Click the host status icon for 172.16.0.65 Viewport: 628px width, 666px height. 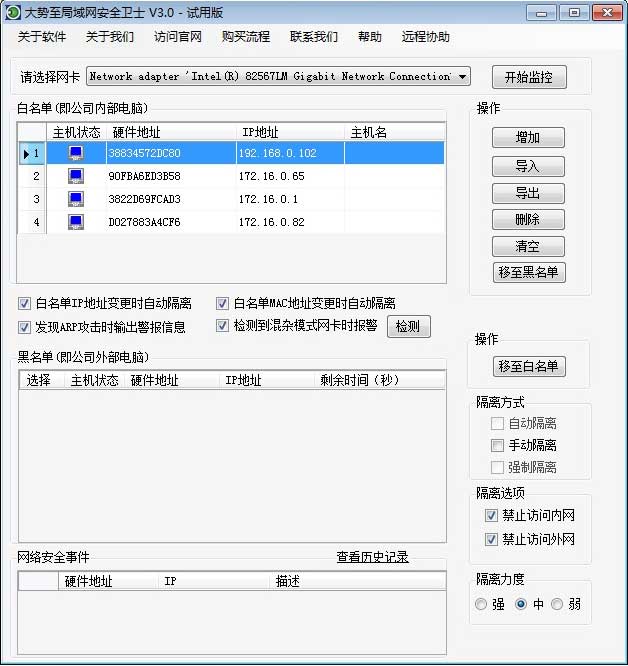pyautogui.click(x=76, y=176)
